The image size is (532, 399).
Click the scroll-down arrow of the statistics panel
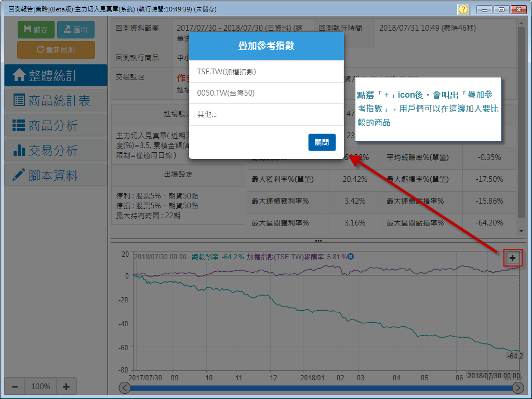coord(521,231)
